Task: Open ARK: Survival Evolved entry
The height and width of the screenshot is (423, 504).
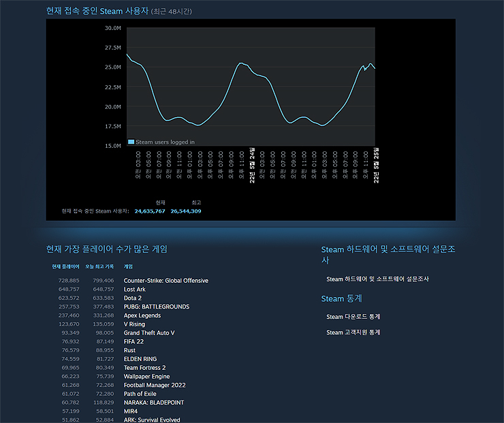Action: [152, 420]
